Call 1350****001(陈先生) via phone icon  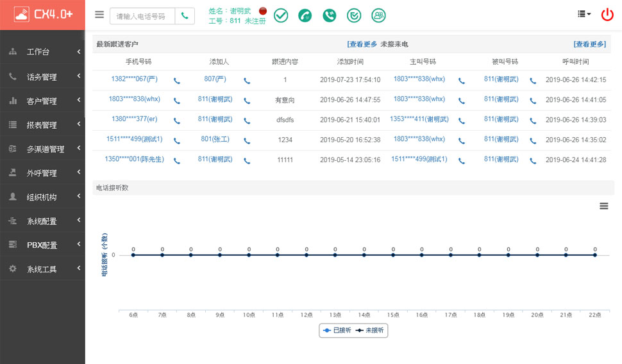177,161
